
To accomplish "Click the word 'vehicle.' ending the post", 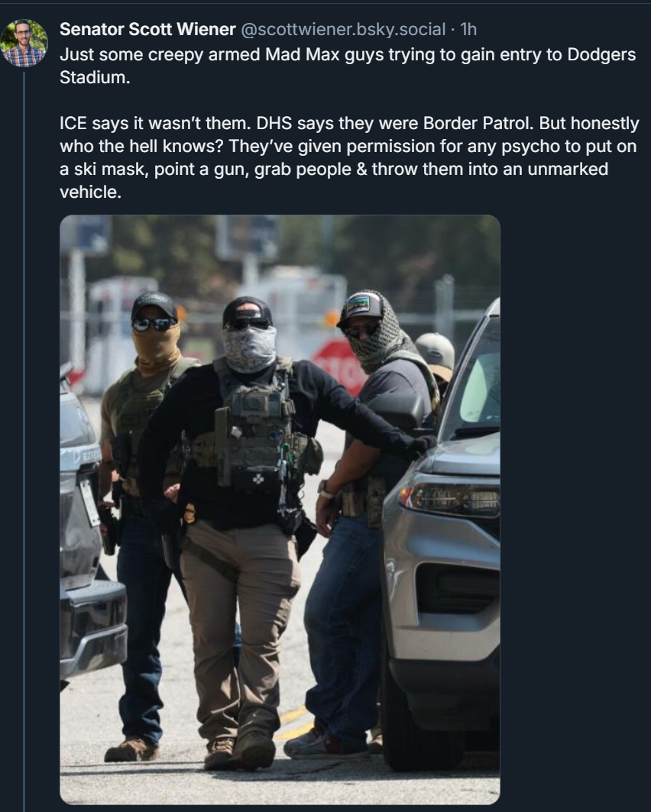I will point(90,192).
